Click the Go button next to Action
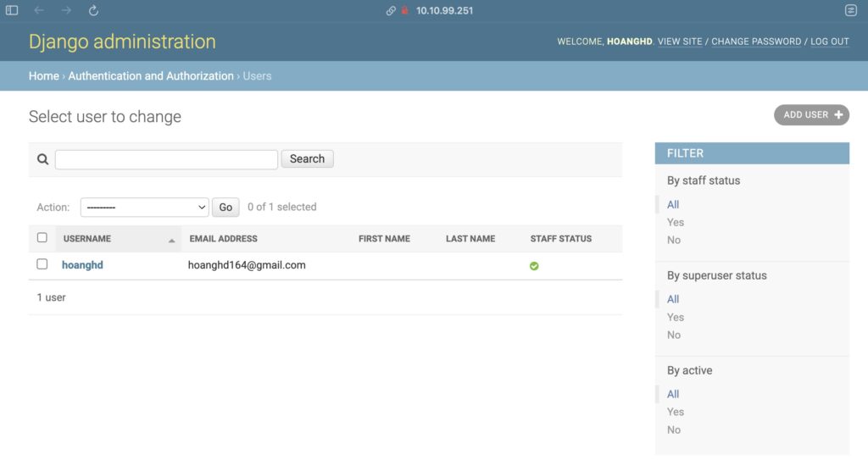Viewport: 868px width, 460px height. coord(225,207)
